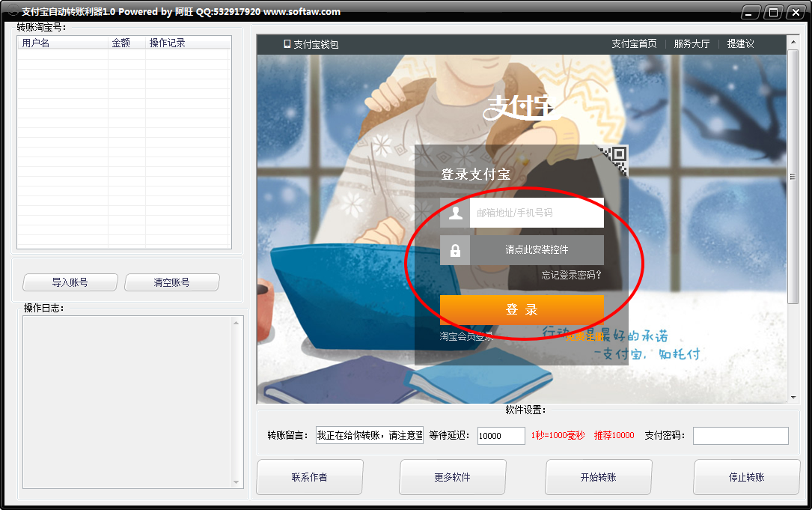Click the user icon in the email field
The image size is (812, 510).
click(x=455, y=213)
